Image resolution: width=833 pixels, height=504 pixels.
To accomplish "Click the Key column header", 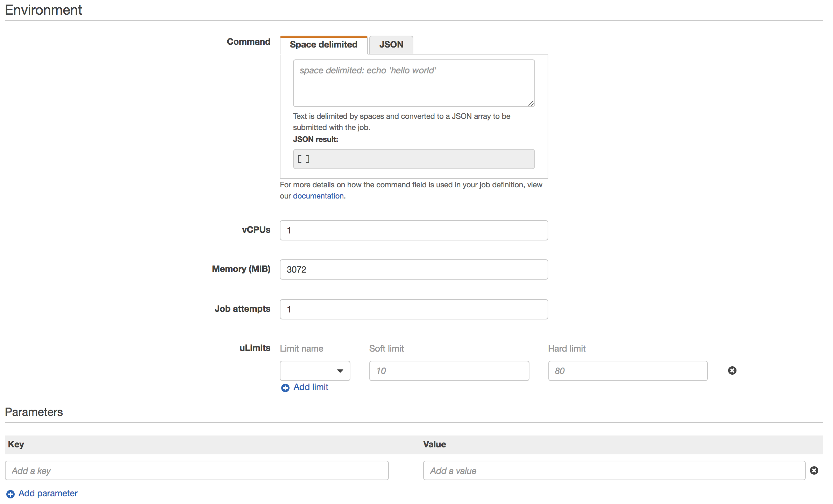I will pos(16,444).
